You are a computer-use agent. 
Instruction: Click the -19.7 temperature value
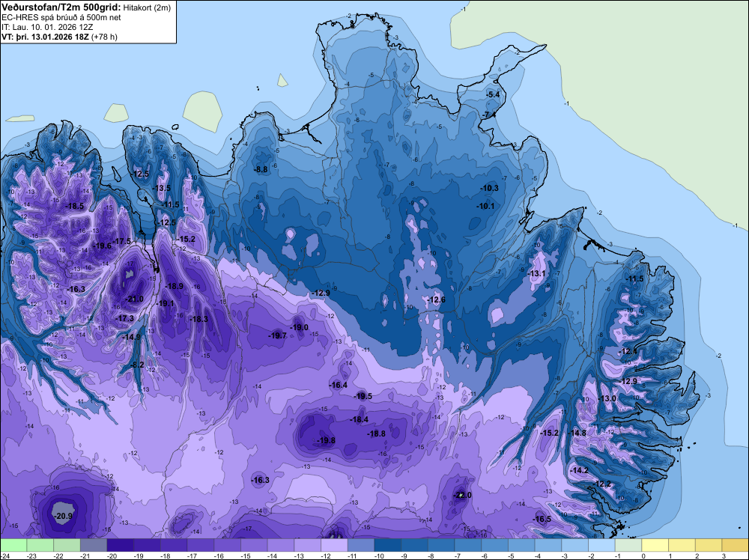277,335
